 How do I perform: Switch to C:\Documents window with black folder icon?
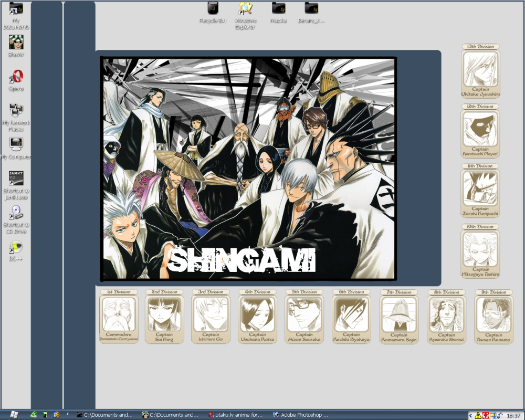104,415
